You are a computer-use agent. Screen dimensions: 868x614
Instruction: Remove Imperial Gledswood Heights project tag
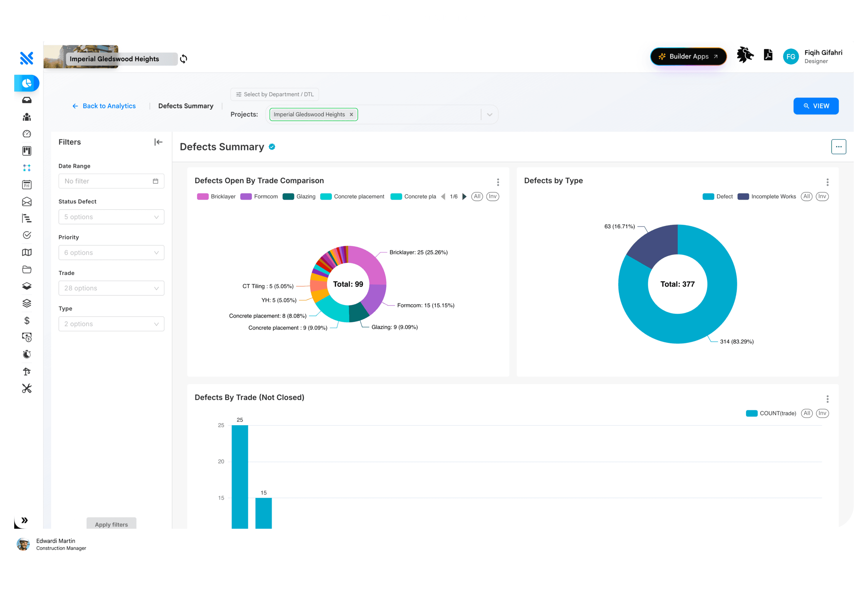point(351,114)
